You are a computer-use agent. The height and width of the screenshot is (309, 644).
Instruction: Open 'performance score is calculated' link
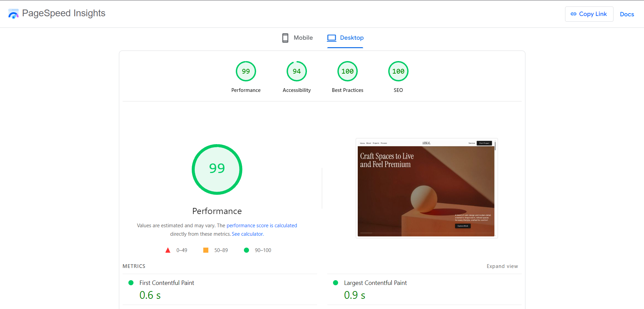(x=262, y=226)
